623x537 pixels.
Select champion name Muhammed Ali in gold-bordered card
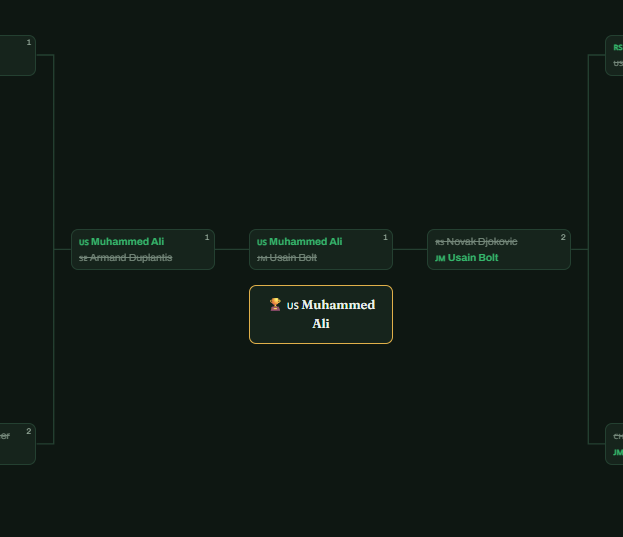point(338,314)
